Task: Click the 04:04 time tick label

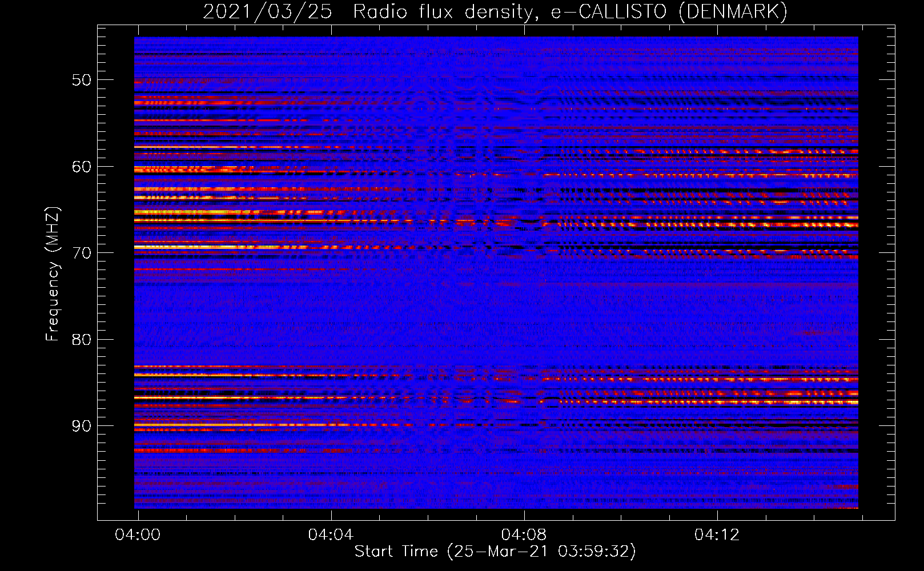Action: click(331, 535)
